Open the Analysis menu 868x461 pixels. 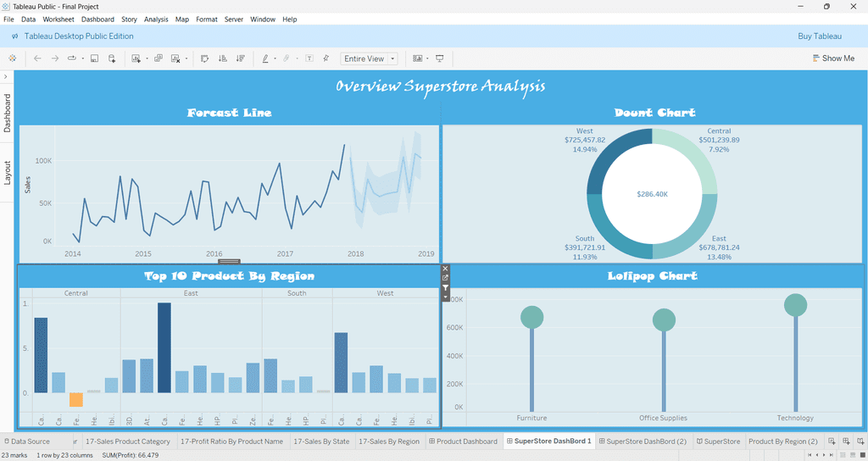tap(156, 19)
